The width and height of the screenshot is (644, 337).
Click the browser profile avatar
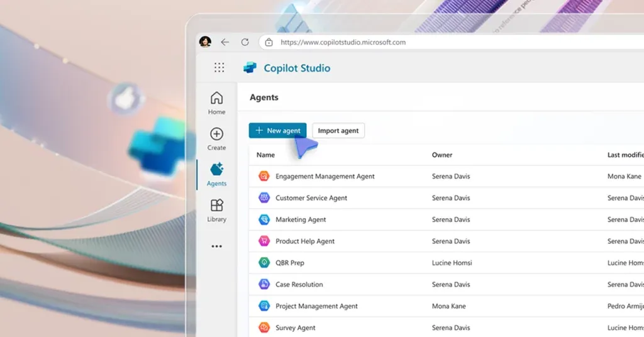pyautogui.click(x=206, y=42)
